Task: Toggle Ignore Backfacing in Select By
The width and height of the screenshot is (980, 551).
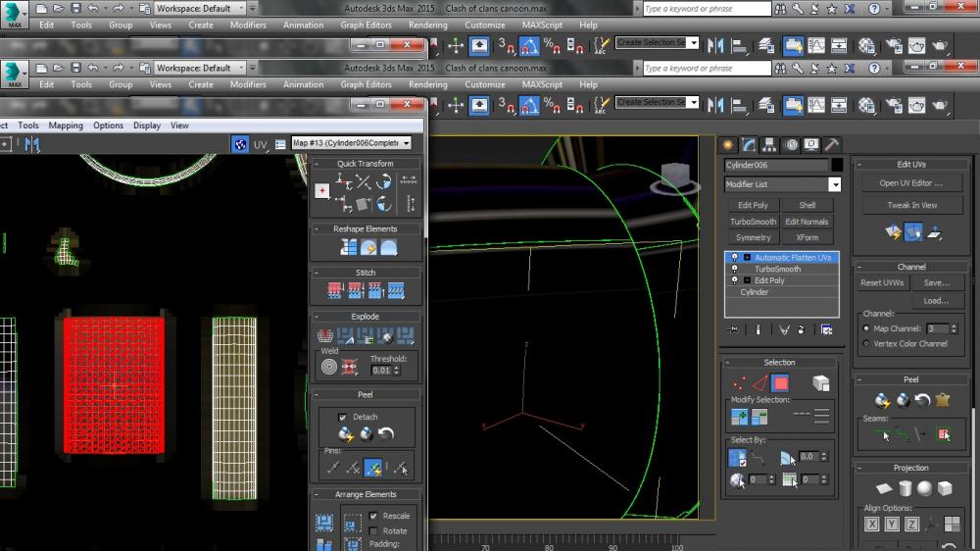Action: tap(738, 459)
